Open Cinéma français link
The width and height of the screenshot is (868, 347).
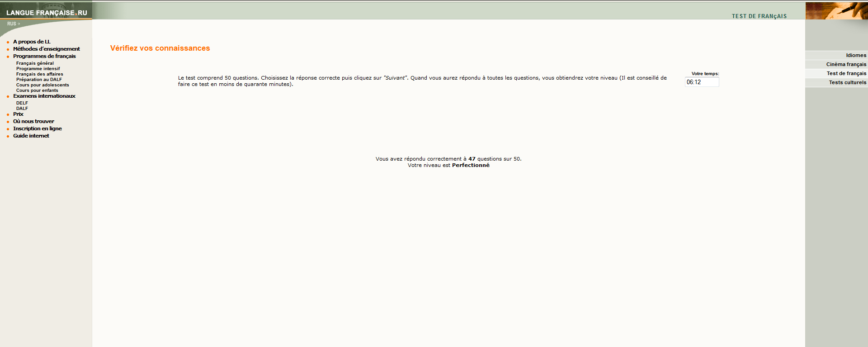point(846,64)
